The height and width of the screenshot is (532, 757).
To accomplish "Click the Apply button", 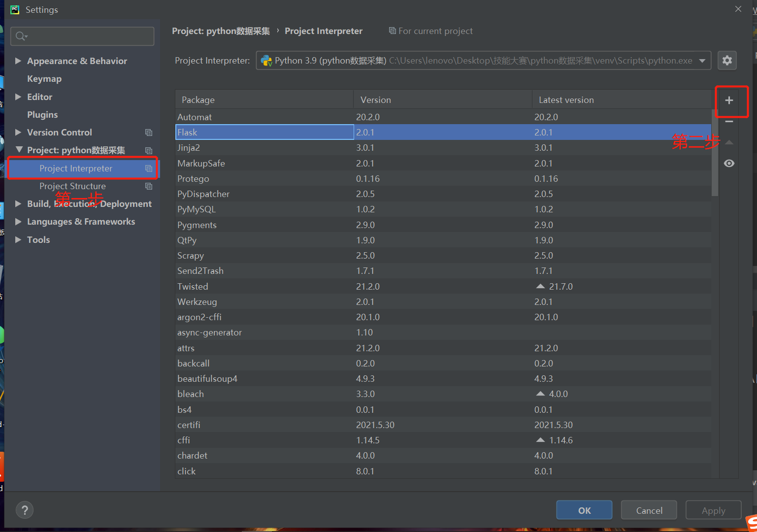I will 714,510.
